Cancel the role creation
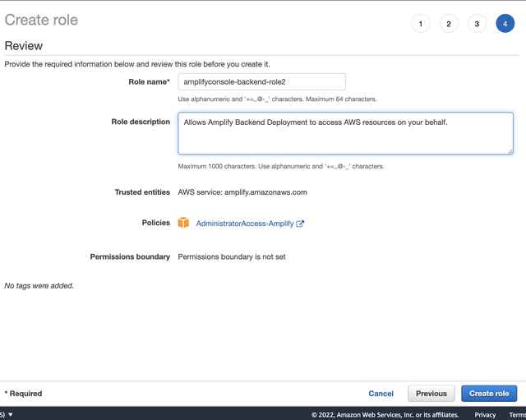Viewport: 526px width, 420px height. tap(381, 394)
